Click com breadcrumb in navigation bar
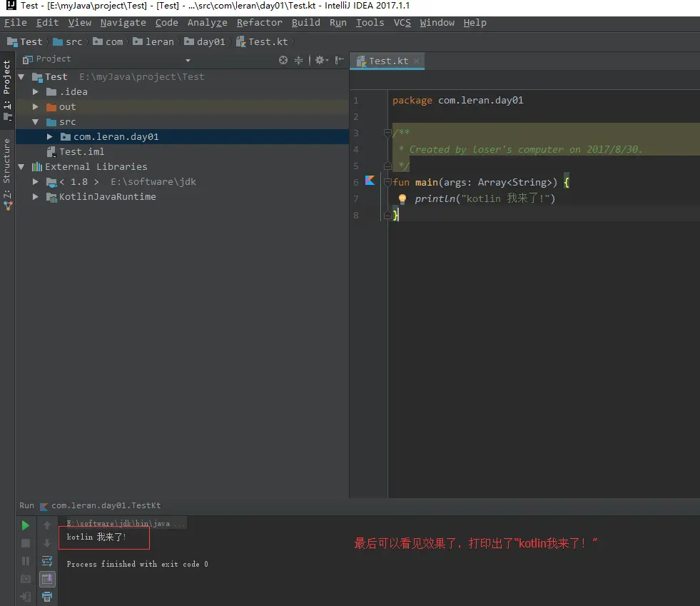 click(108, 41)
